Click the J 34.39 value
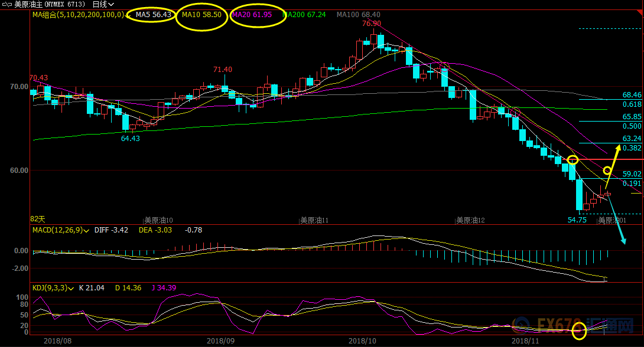The height and width of the screenshot is (347, 644). click(164, 289)
